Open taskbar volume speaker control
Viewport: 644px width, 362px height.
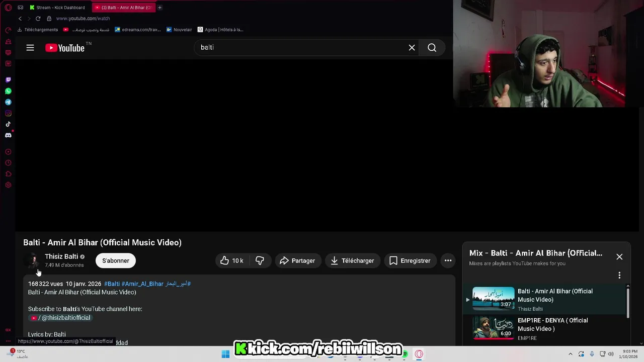click(611, 354)
